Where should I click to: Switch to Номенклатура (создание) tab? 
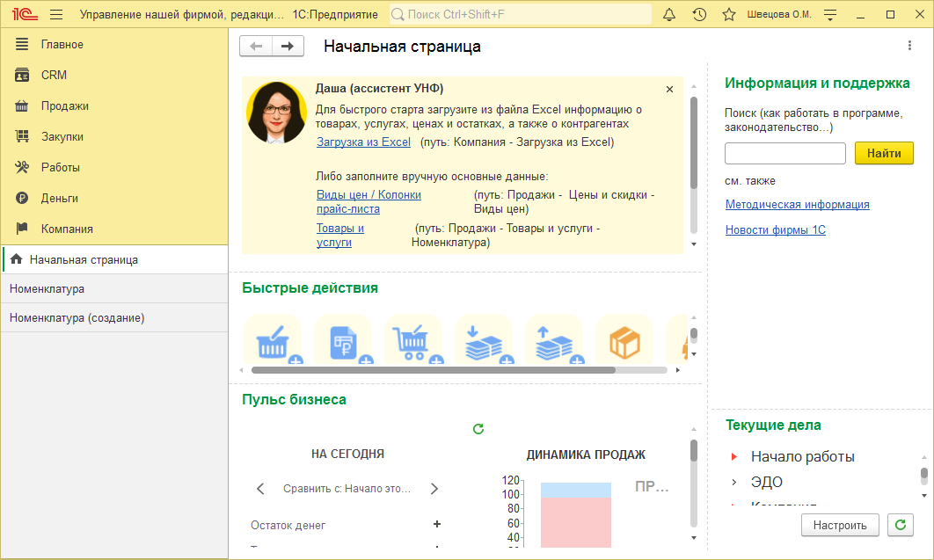[114, 317]
